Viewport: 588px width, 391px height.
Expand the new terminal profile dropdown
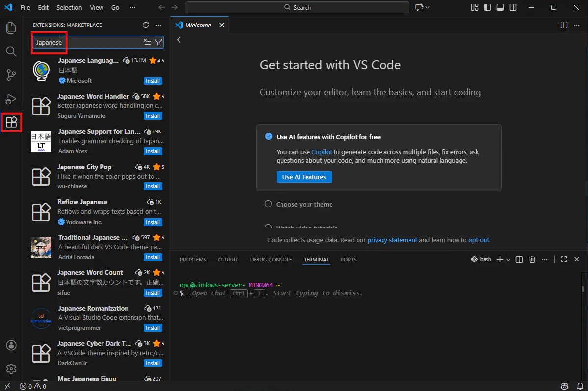[508, 260]
